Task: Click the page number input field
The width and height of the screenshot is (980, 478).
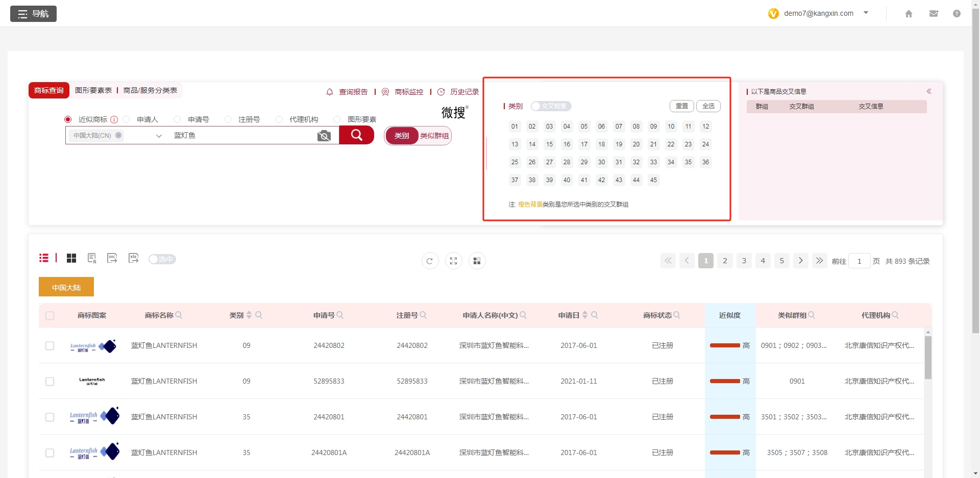Action: (859, 261)
